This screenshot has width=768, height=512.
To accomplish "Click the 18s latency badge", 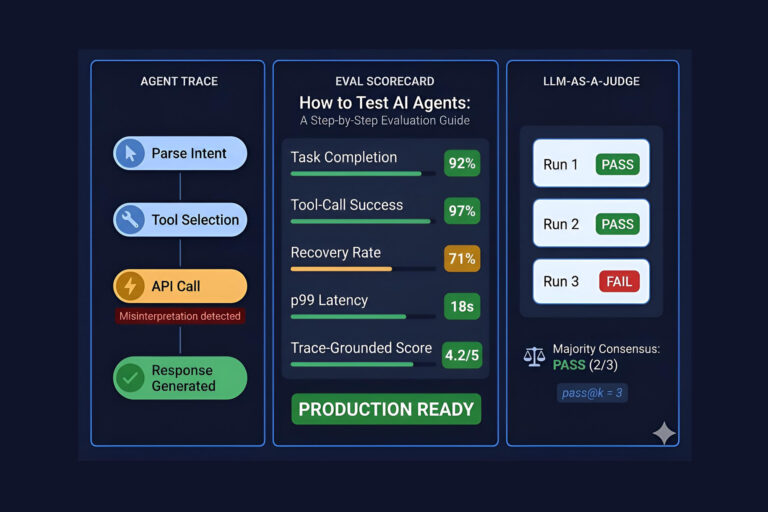I will point(462,306).
